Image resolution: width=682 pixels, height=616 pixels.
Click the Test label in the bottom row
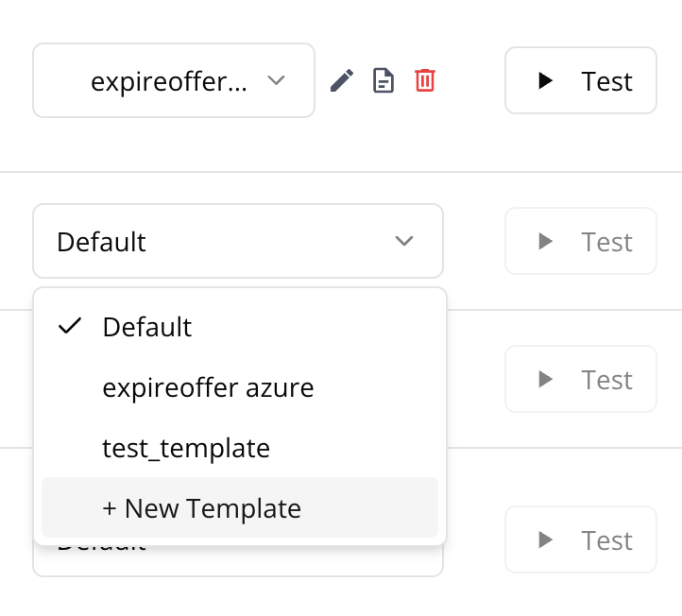click(606, 540)
